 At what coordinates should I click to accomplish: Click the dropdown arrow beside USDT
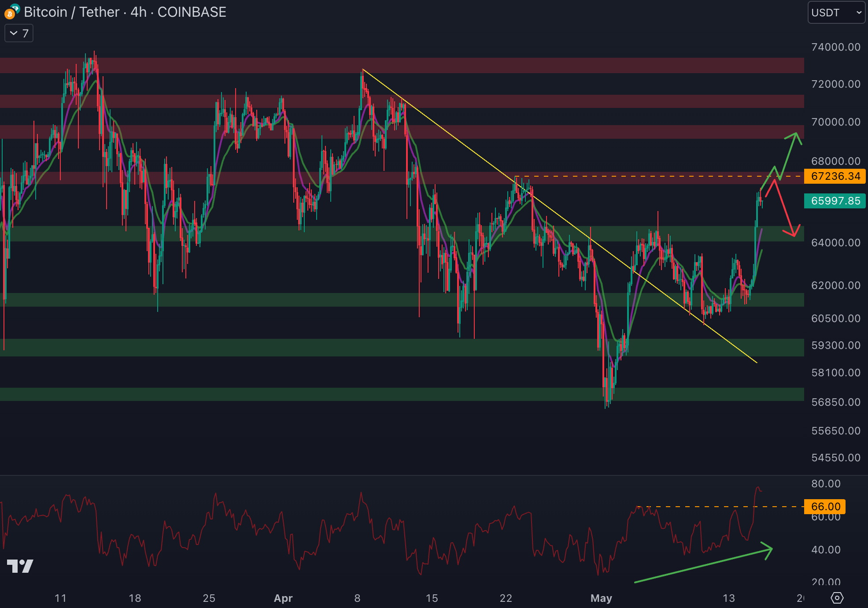click(x=858, y=12)
